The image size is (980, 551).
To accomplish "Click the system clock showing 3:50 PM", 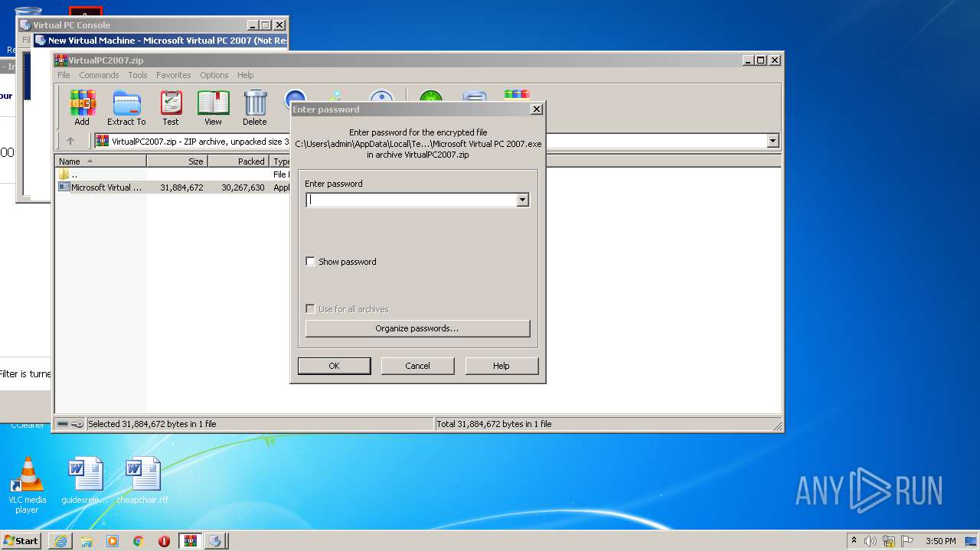I will coord(940,541).
